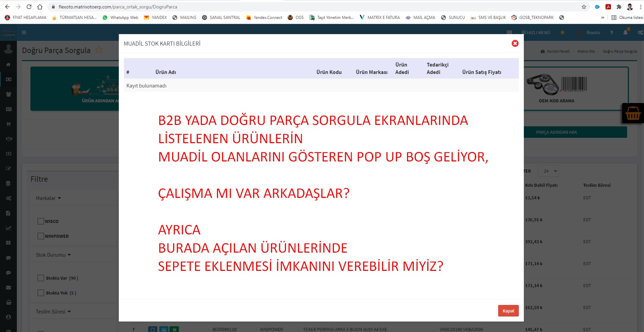The width and height of the screenshot is (644, 332).
Task: Bookmark this page with the browser star
Action: pos(584,7)
